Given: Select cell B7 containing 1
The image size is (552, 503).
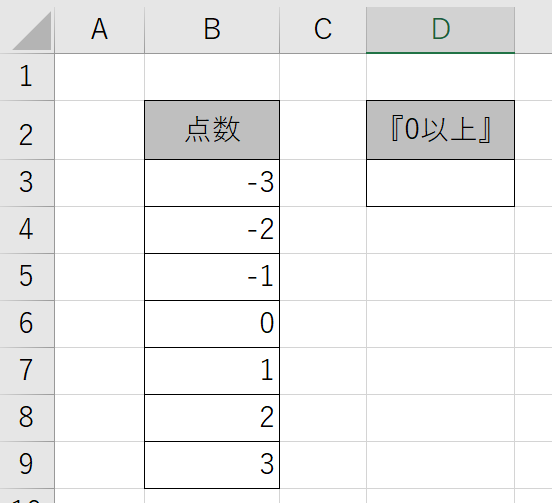Looking at the screenshot, I should pyautogui.click(x=212, y=371).
